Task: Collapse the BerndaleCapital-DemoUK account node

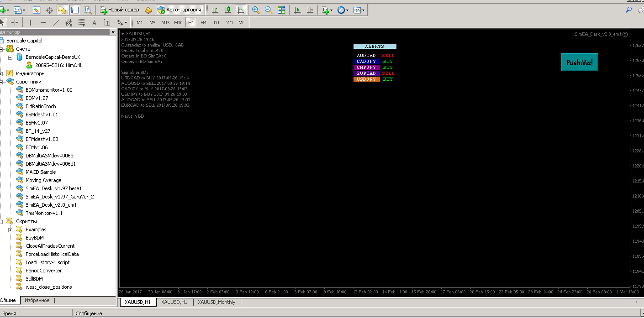Action: [11, 57]
